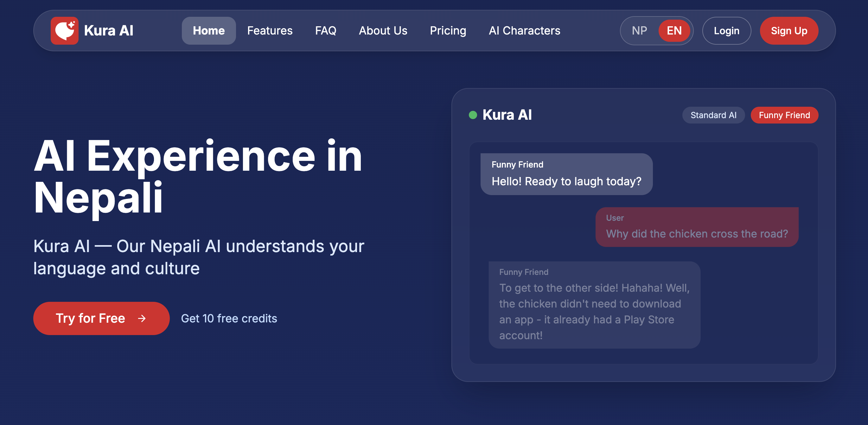Select the Funny Friend persona chip
This screenshot has height=425, width=868.
point(784,115)
